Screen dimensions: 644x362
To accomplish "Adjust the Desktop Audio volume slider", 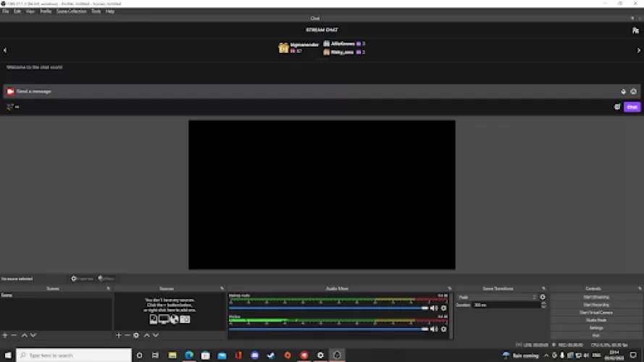I will (x=329, y=308).
